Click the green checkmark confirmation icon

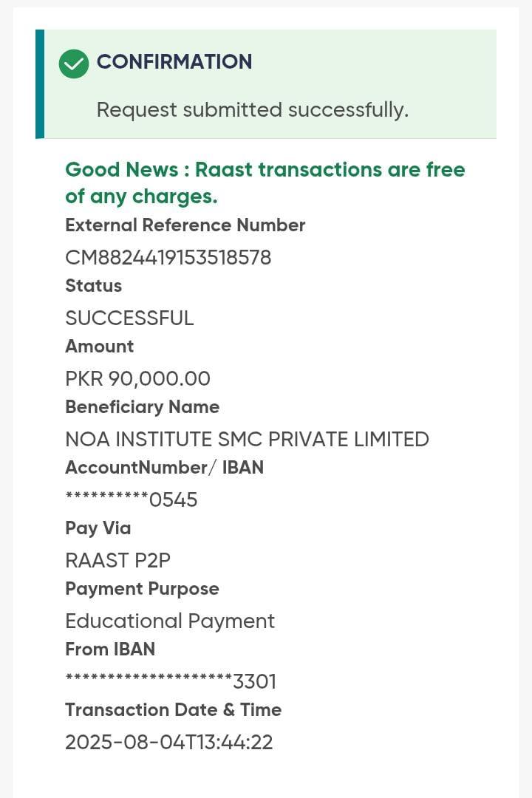pos(74,64)
